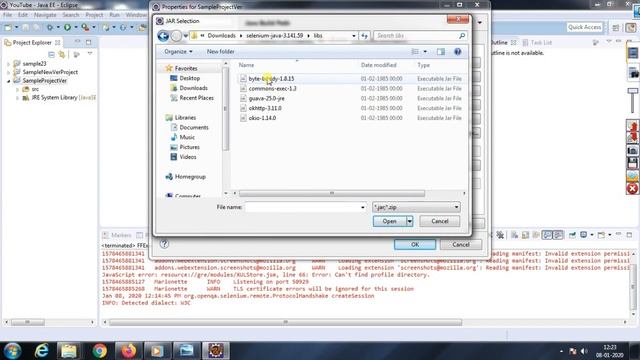Click selenium-java-3.141.59 in the address path
640x360 pixels.
click(x=274, y=36)
